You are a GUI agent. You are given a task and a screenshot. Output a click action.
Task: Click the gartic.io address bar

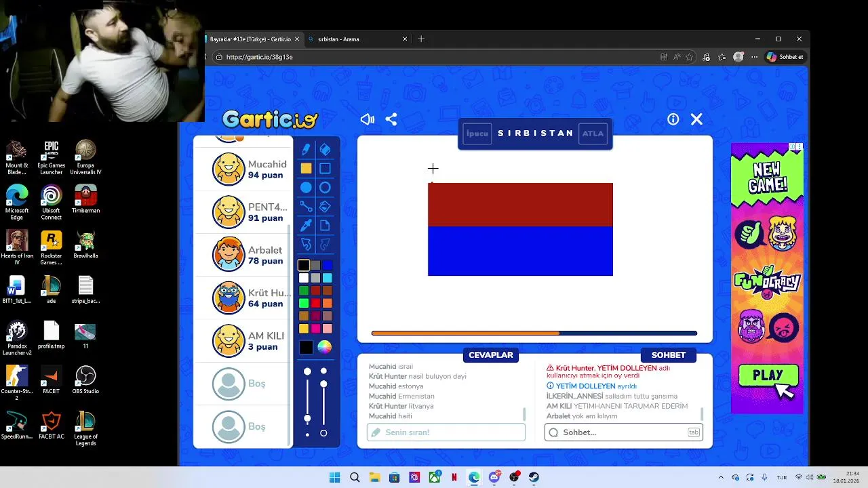click(434, 57)
